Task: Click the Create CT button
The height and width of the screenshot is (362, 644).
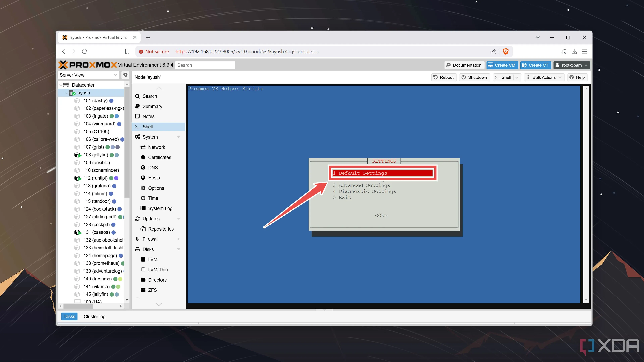Action: 536,65
